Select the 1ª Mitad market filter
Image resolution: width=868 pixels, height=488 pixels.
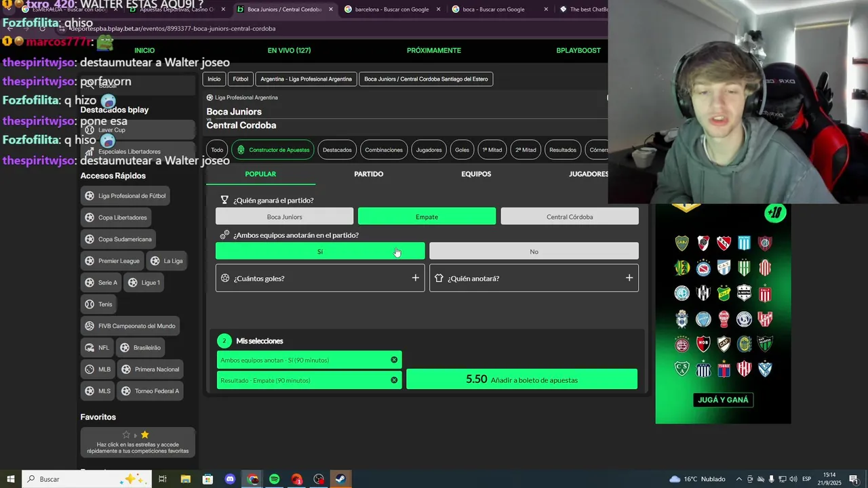[x=492, y=150]
